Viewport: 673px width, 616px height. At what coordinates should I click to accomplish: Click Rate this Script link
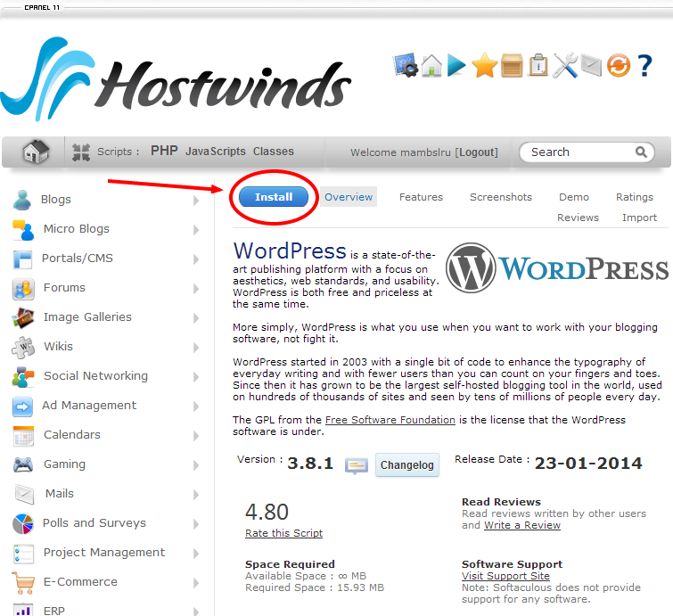(283, 533)
